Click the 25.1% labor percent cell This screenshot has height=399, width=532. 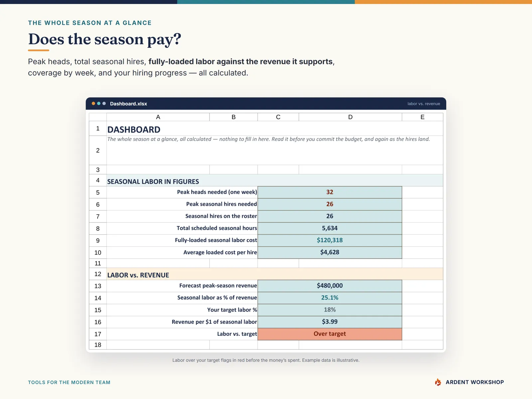(x=330, y=298)
